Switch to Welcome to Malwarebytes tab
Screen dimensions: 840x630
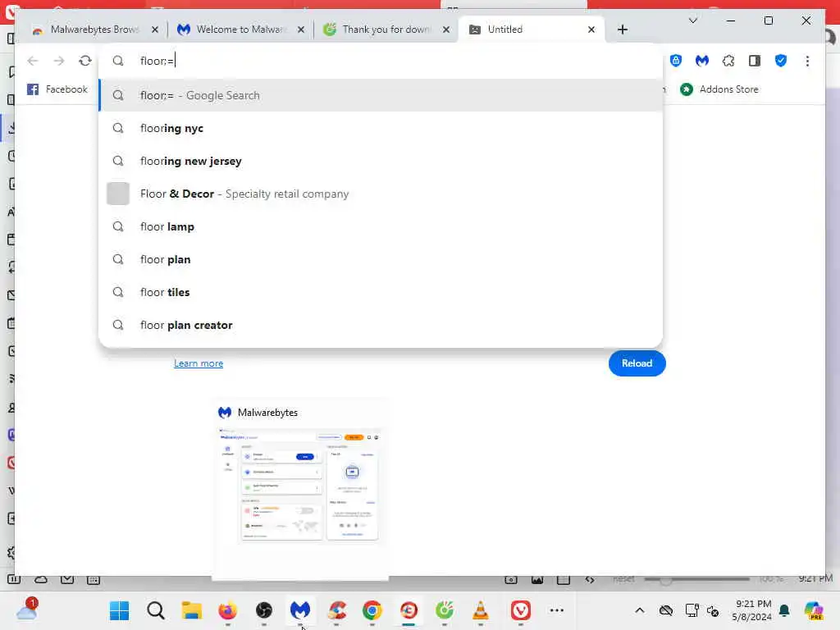(x=240, y=30)
